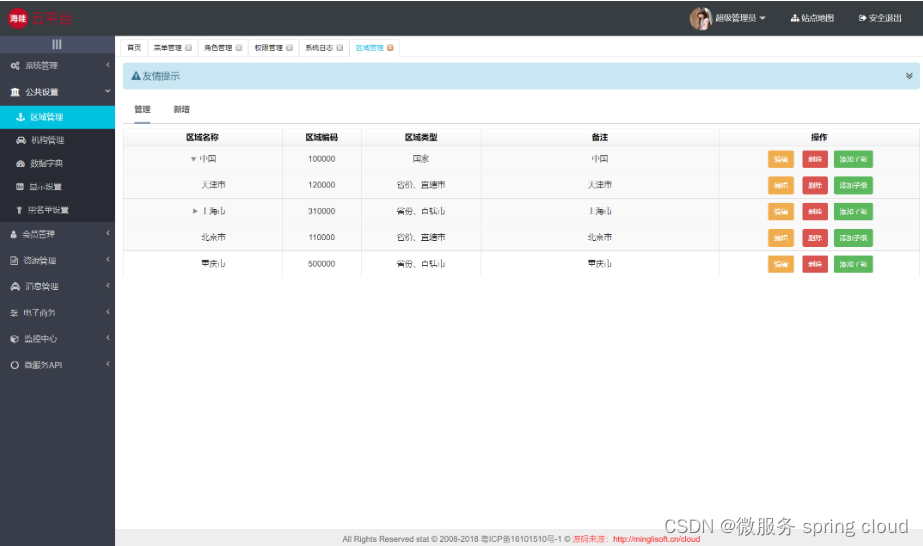Screen dimensions: 923x546
Task: Select the 会员管理 user icon
Action: [14, 234]
